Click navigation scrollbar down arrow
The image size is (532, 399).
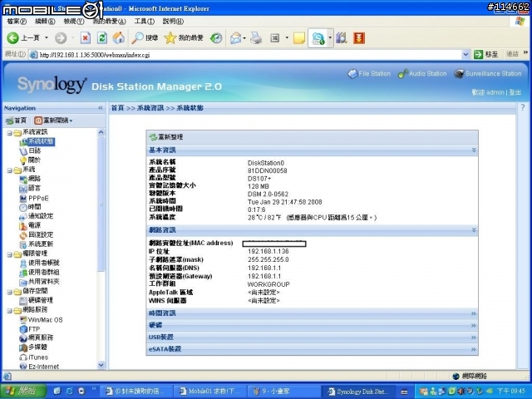(101, 365)
